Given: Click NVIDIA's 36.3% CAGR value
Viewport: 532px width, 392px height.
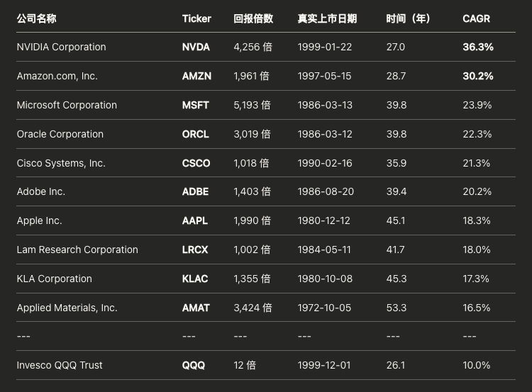Looking at the screenshot, I should pyautogui.click(x=477, y=47).
